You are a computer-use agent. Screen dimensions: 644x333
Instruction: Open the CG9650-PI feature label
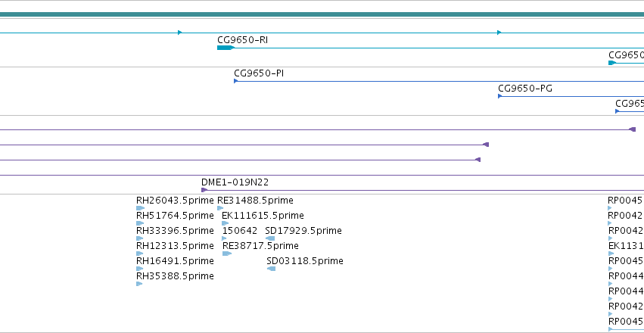(259, 73)
